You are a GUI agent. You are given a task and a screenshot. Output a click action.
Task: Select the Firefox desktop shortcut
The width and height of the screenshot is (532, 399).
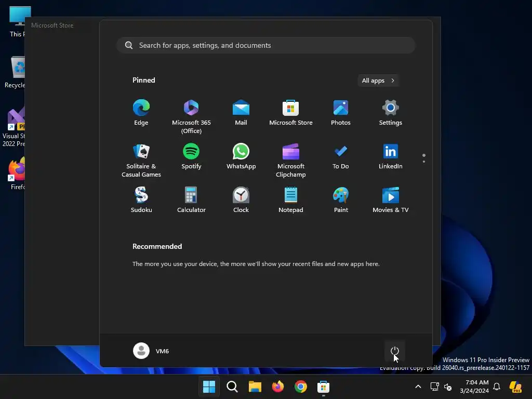coord(17,174)
